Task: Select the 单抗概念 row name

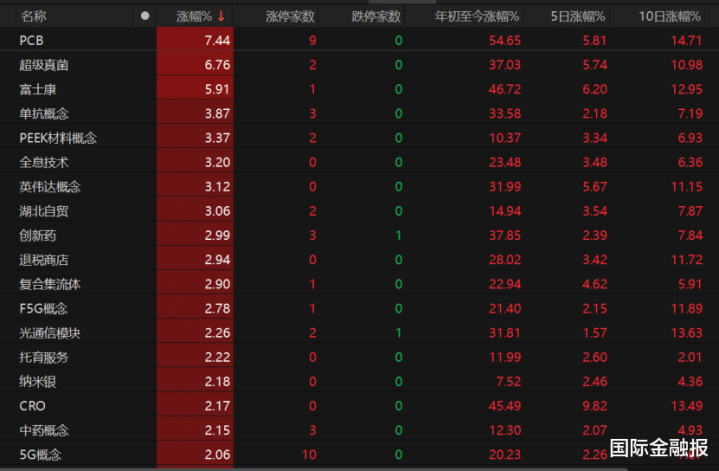Action: point(44,113)
